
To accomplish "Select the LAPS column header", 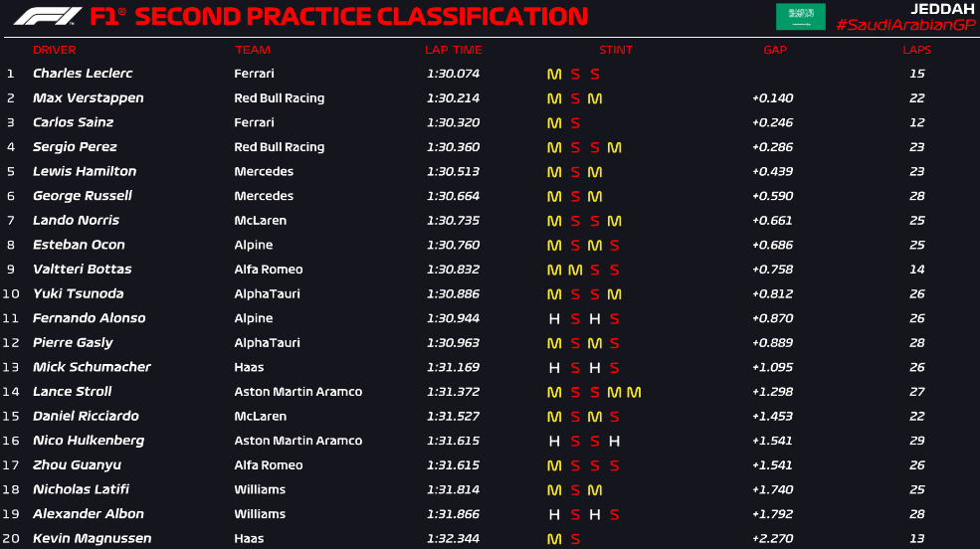I will [x=917, y=50].
